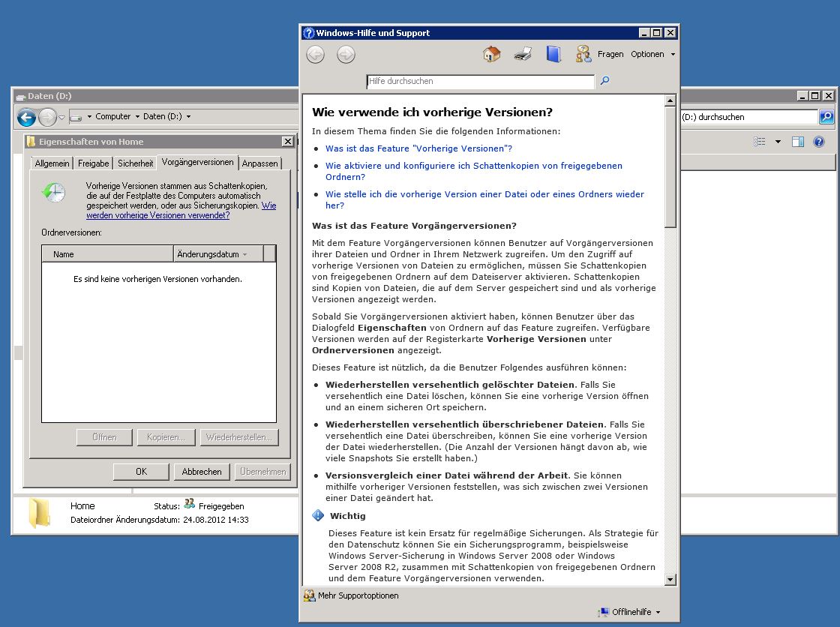Image resolution: width=840 pixels, height=627 pixels.
Task: Expand the dropdown arrow after Computer
Action: click(137, 116)
